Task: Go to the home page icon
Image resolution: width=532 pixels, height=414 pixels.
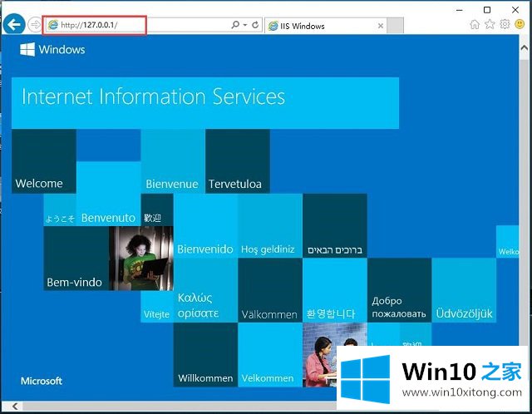Action: point(475,24)
